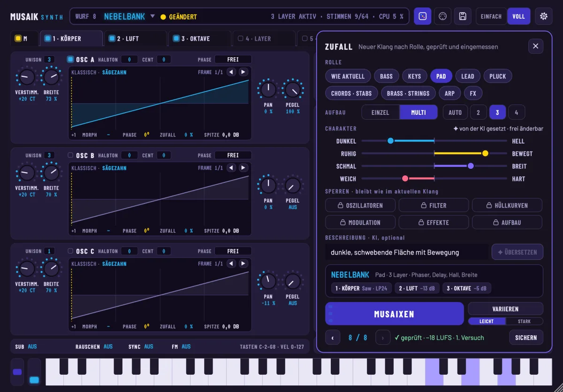
Task: Open OSC B wavetable Sägezahn selector
Action: click(114, 168)
